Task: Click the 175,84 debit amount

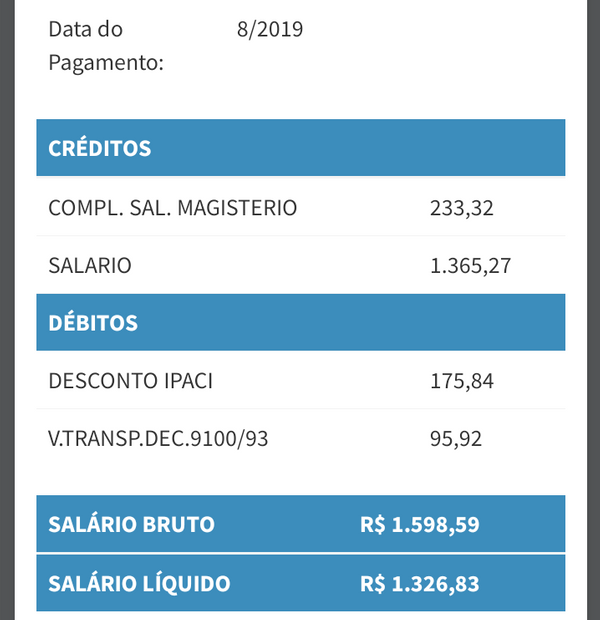Action: [461, 381]
